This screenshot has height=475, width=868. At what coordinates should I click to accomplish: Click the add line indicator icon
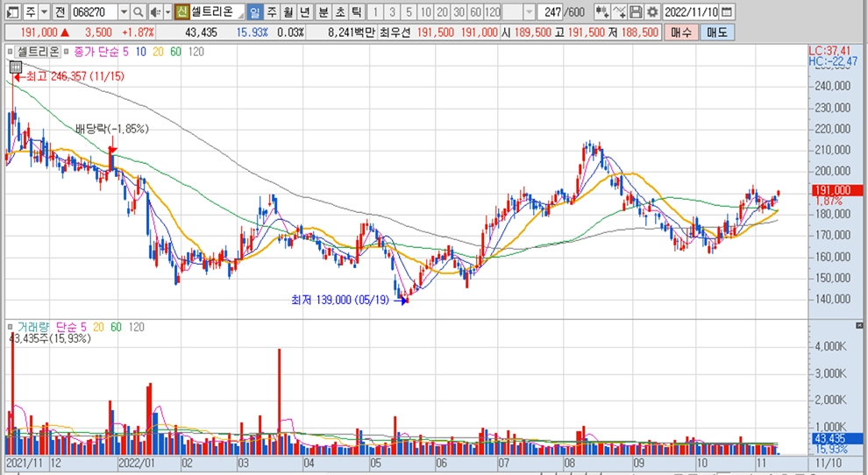coord(620,12)
